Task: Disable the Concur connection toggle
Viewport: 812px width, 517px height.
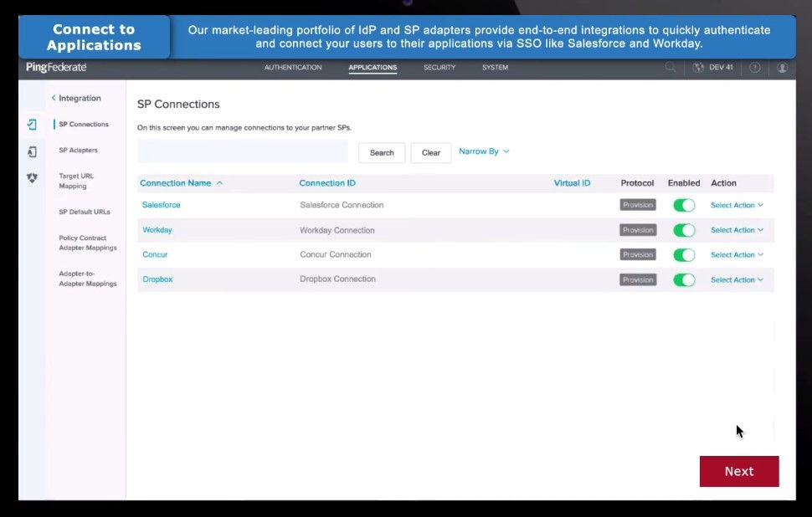Action: pos(684,255)
